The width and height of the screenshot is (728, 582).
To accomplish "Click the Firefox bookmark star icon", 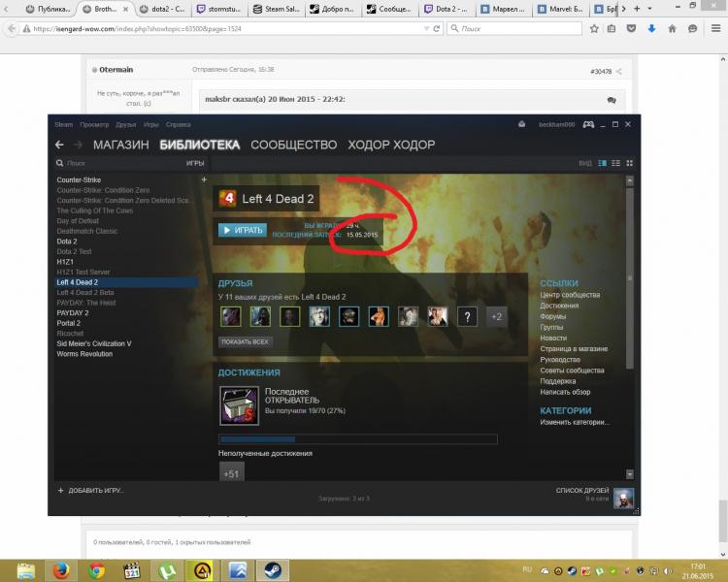I will click(x=594, y=29).
